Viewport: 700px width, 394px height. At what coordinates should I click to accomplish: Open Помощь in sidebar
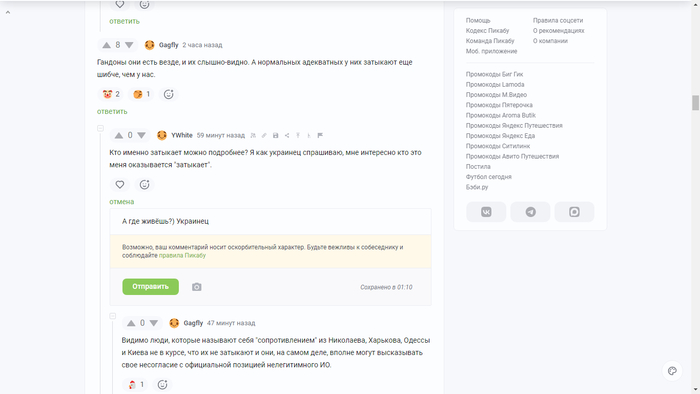click(x=478, y=21)
